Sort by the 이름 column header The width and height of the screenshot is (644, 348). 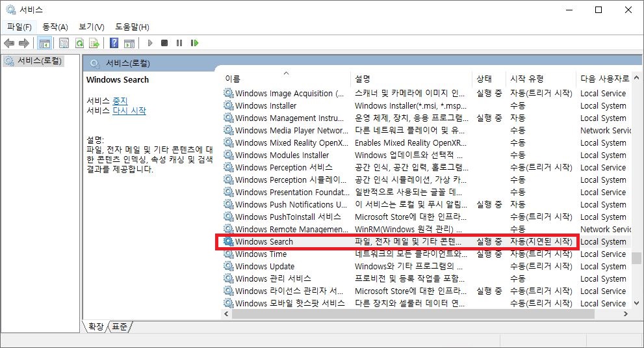pyautogui.click(x=287, y=79)
